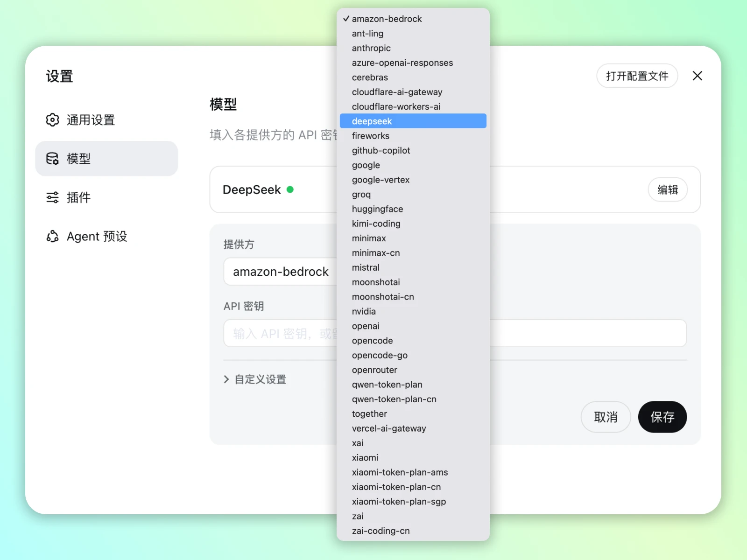Select xai provider
The height and width of the screenshot is (560, 747).
[413, 443]
